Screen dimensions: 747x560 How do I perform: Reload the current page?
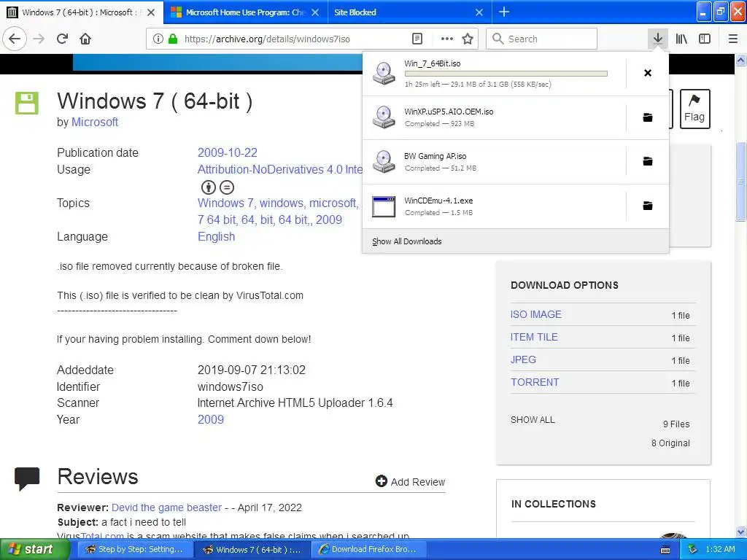(x=63, y=39)
